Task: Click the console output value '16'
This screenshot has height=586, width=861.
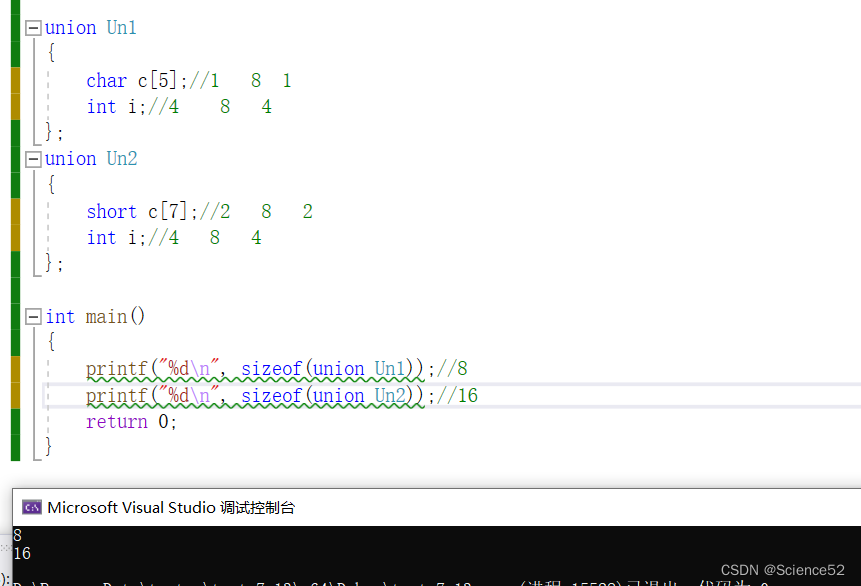Action: [x=22, y=554]
